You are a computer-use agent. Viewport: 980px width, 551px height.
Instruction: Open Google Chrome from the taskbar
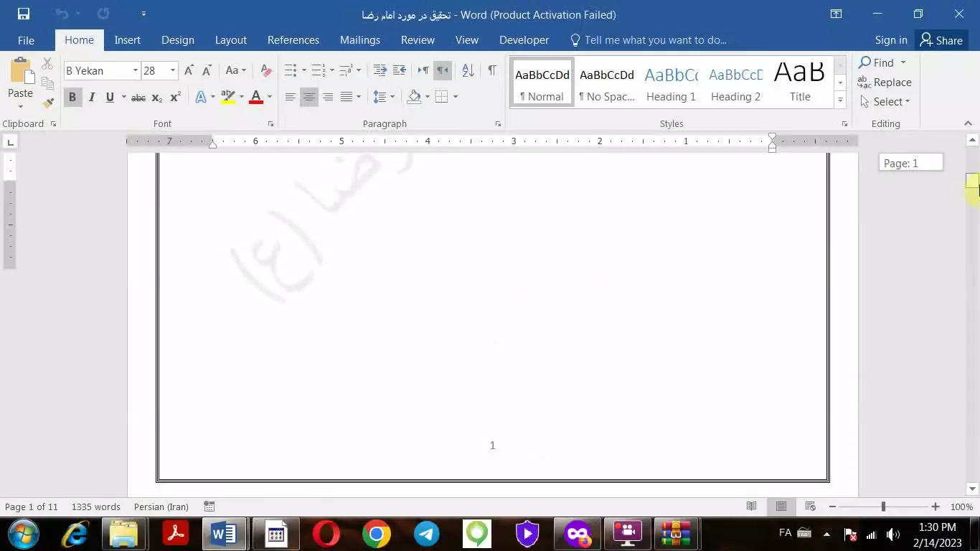(x=376, y=534)
